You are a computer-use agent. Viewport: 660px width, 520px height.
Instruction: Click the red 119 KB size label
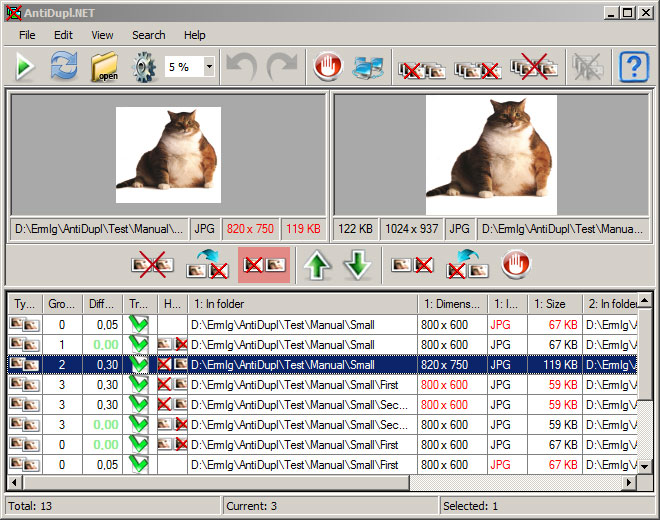pos(303,229)
